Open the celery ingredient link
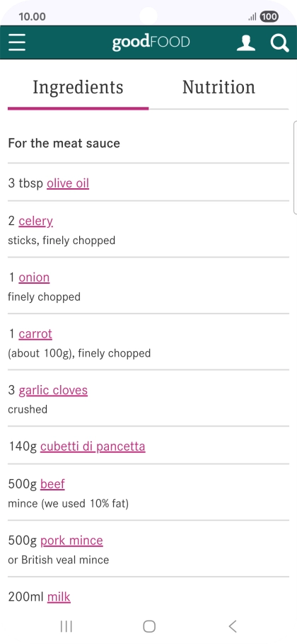The height and width of the screenshot is (644, 297). point(35,222)
